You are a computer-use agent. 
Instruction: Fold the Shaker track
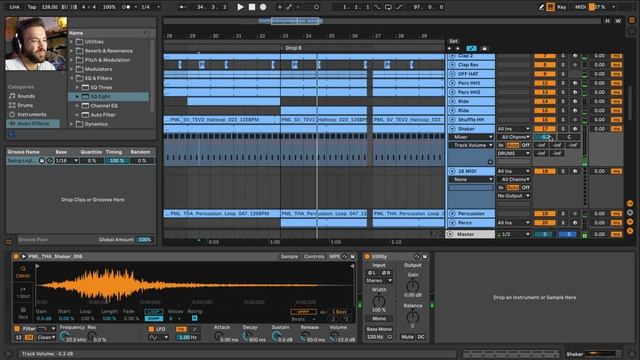click(452, 129)
